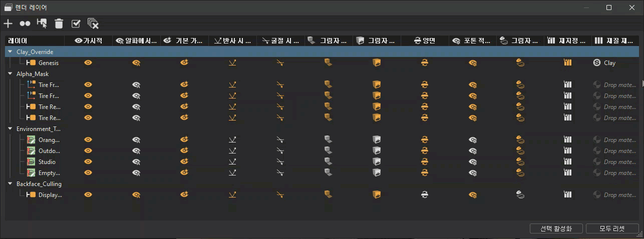Screen dimensions: 644x239
Task: Select the Backface_Culling layer name
Action: coord(39,184)
